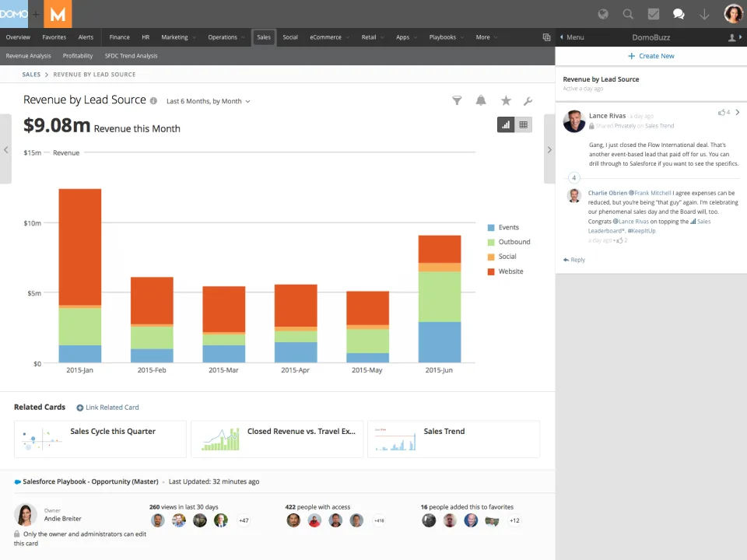Viewport: 747px width, 560px height.
Task: Click the info icon beside card title
Action: pos(153,101)
